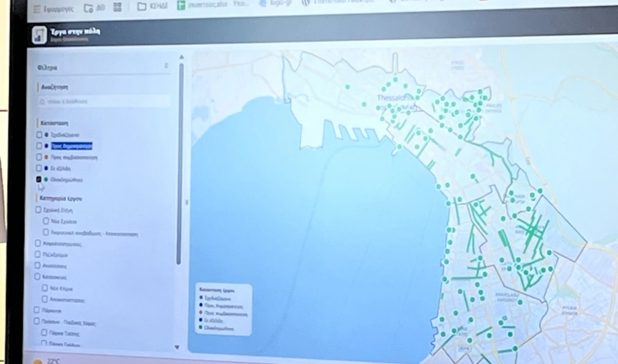Check the Σχεδιαζόμενο status checkbox
Image resolution: width=618 pixels, height=364 pixels.
coord(39,135)
